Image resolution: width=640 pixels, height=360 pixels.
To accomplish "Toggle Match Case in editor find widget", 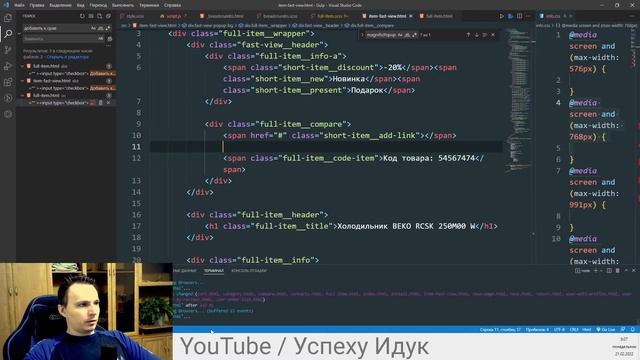I will pyautogui.click(x=400, y=35).
